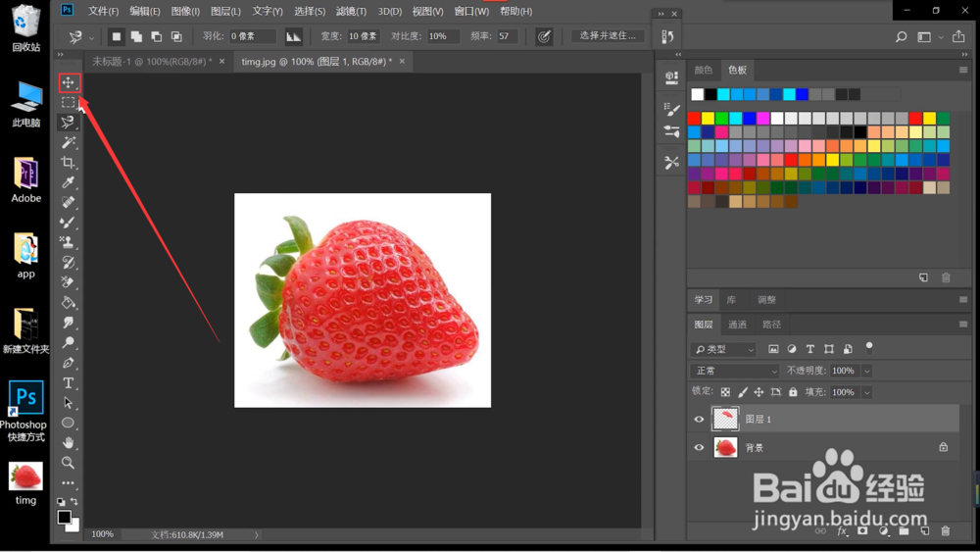Select the Magic Wand tool

point(69,142)
